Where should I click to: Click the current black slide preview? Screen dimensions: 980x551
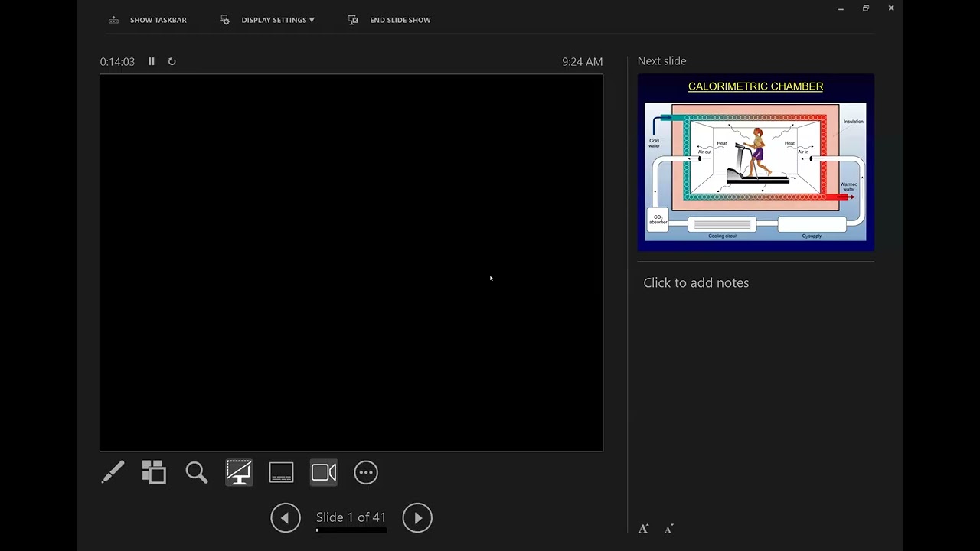click(x=351, y=262)
